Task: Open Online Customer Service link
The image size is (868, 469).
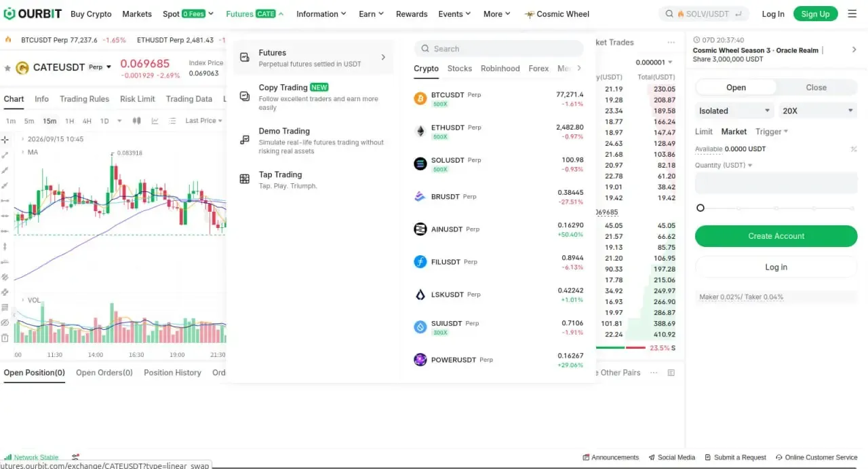Action: [x=816, y=457]
